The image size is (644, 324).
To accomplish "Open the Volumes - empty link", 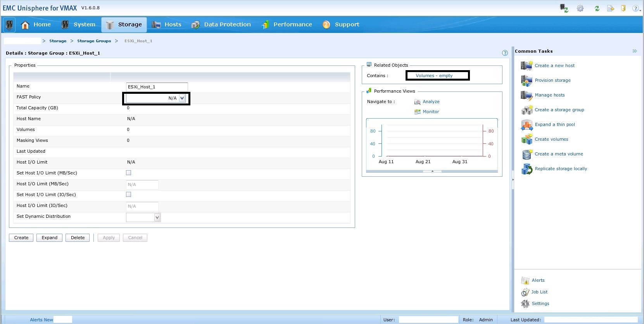I will pyautogui.click(x=434, y=76).
